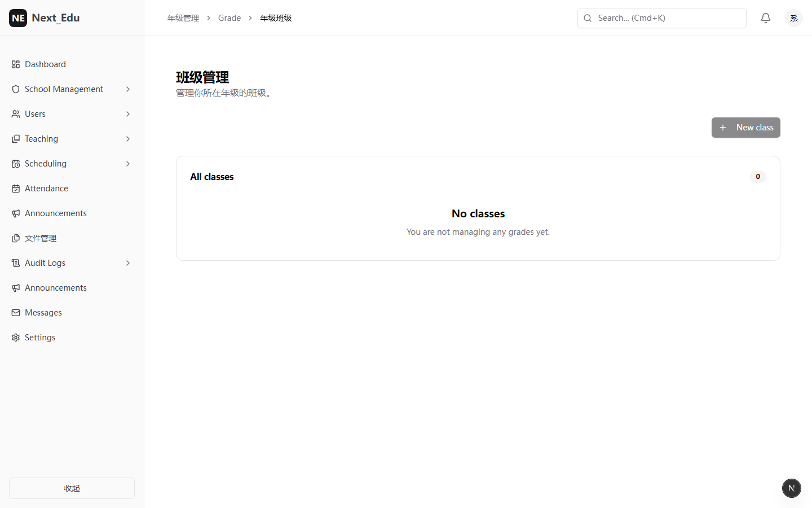
Task: Click the Next_Edu brand name
Action: (56, 17)
